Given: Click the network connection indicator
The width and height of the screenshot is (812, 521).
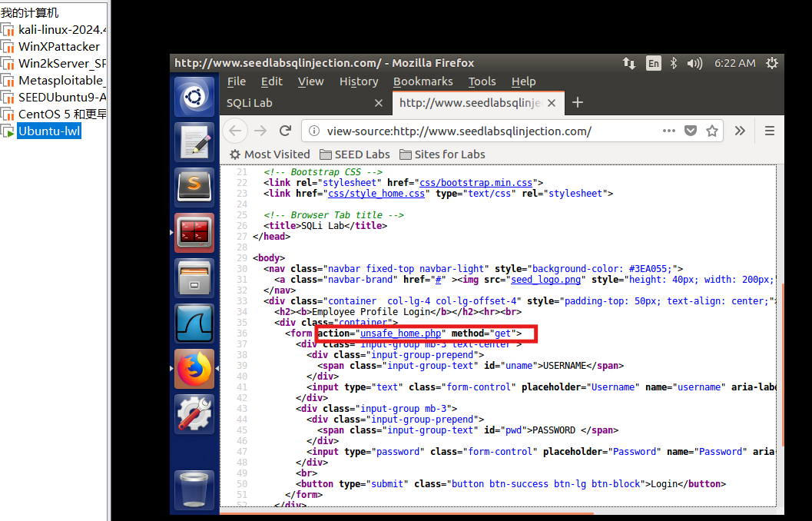Looking at the screenshot, I should (629, 63).
